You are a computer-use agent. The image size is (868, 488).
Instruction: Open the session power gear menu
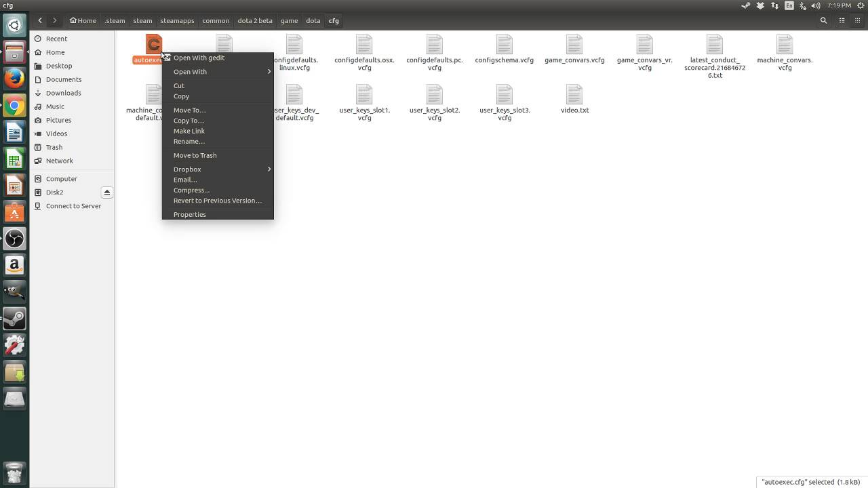click(859, 5)
